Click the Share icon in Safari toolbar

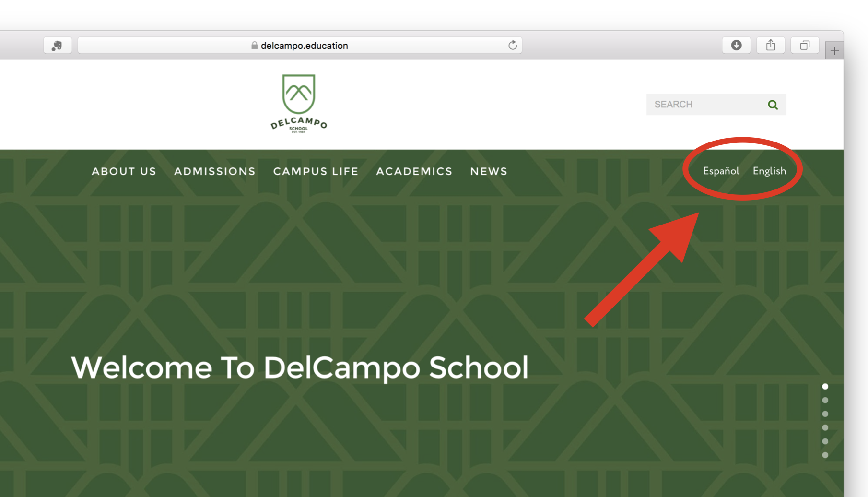pos(771,45)
